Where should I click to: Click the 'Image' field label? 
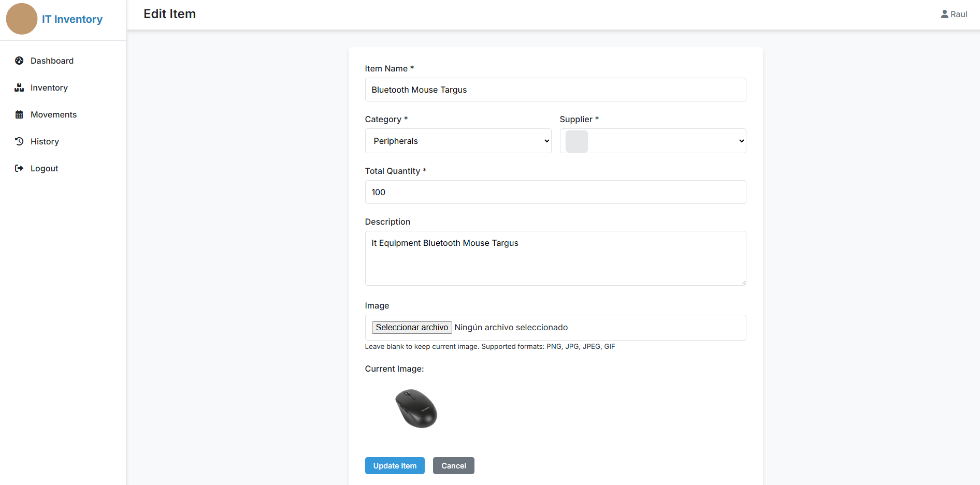(x=377, y=306)
